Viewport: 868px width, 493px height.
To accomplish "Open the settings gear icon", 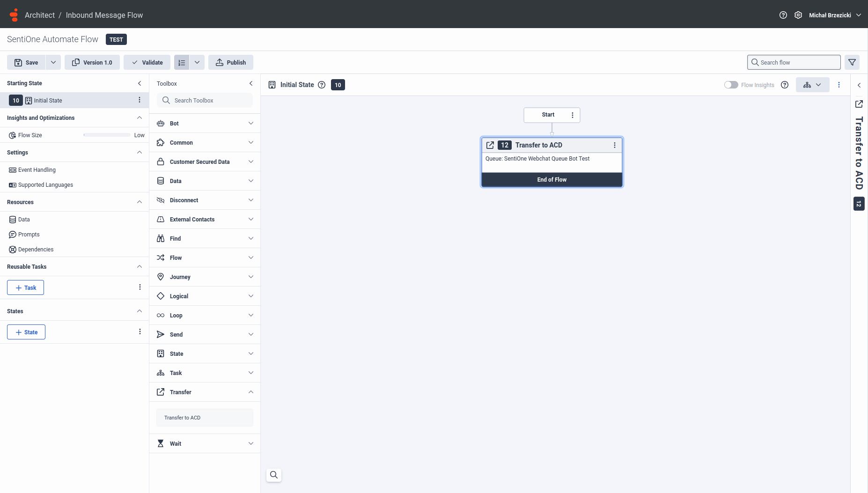I will 798,15.
